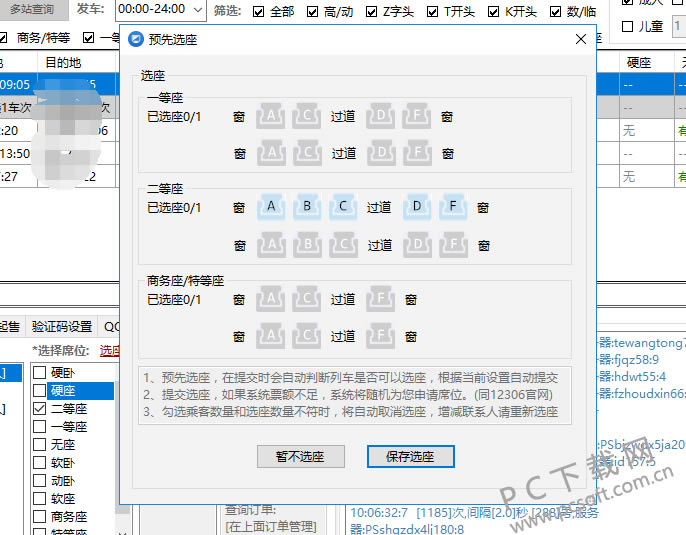Click 保存选座 button
This screenshot has width=686, height=535.
[410, 457]
